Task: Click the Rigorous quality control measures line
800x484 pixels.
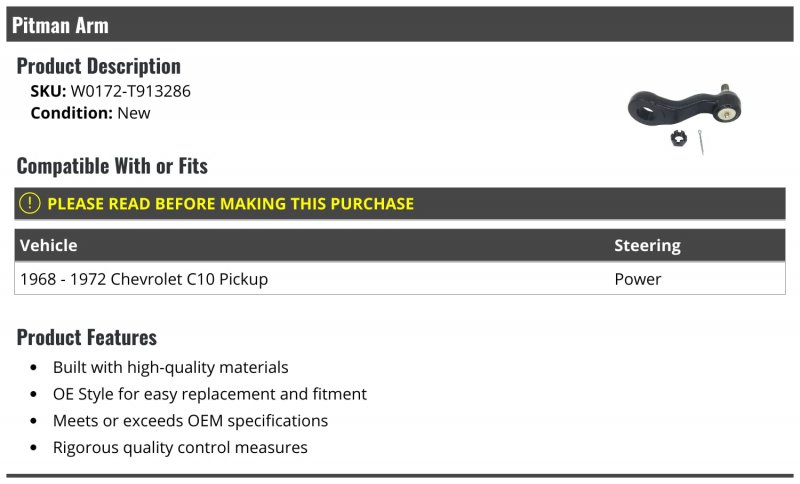Action: point(180,448)
